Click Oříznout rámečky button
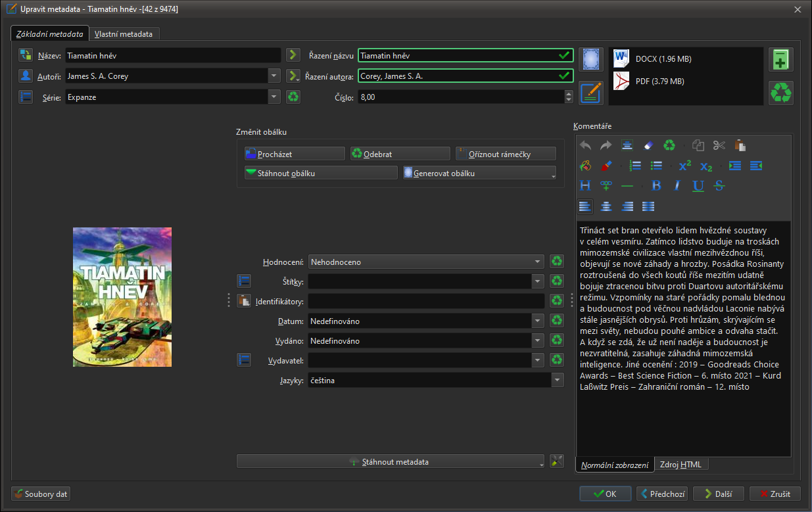This screenshot has height=512, width=812. 506,154
